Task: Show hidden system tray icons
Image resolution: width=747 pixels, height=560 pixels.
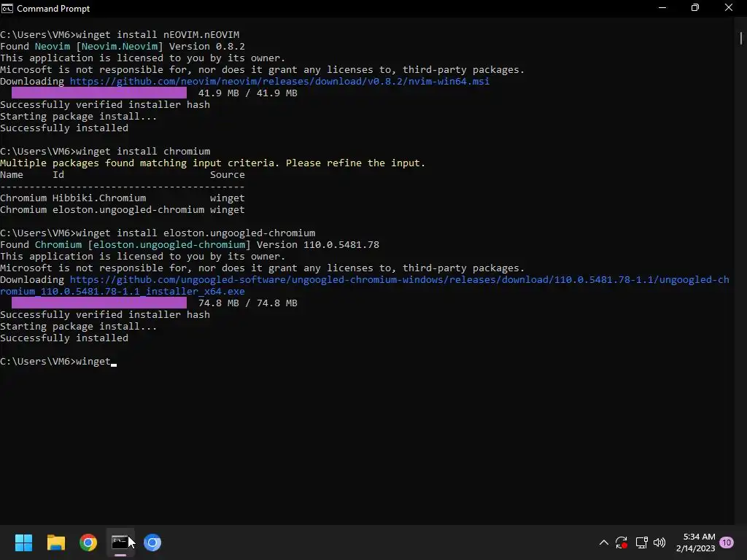Action: pyautogui.click(x=603, y=542)
